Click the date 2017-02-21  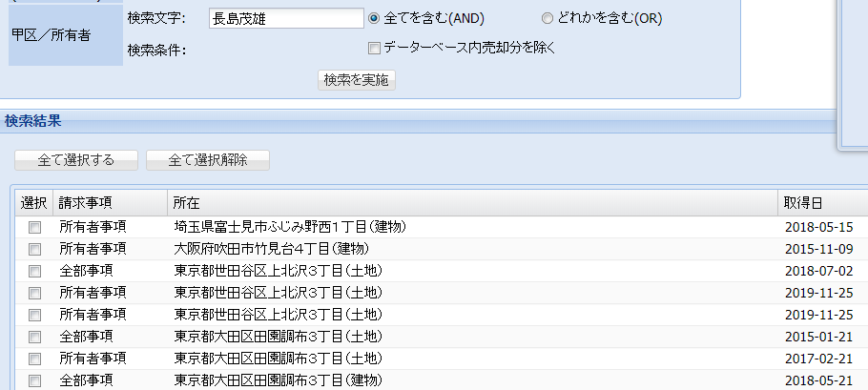point(818,359)
